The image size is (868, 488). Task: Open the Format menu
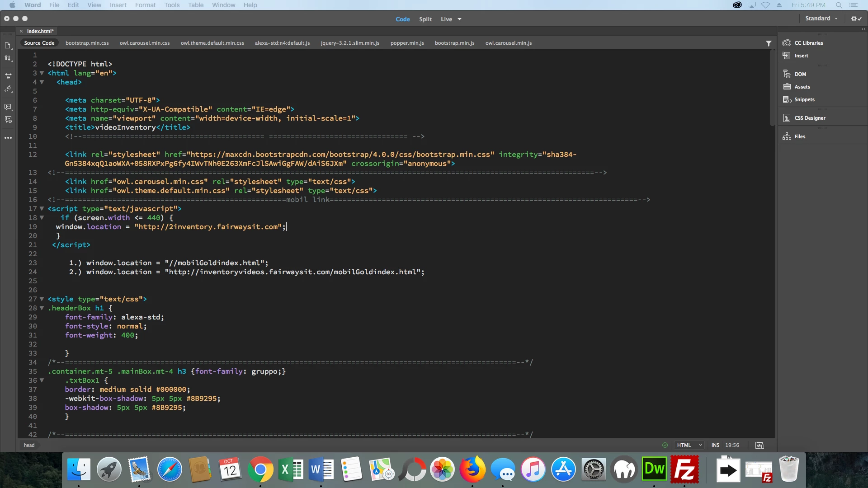point(145,5)
